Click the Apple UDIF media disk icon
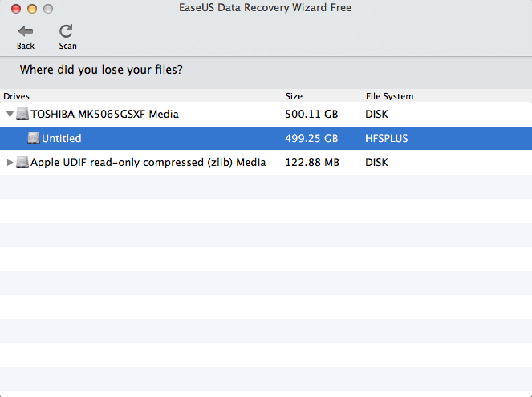 22,162
